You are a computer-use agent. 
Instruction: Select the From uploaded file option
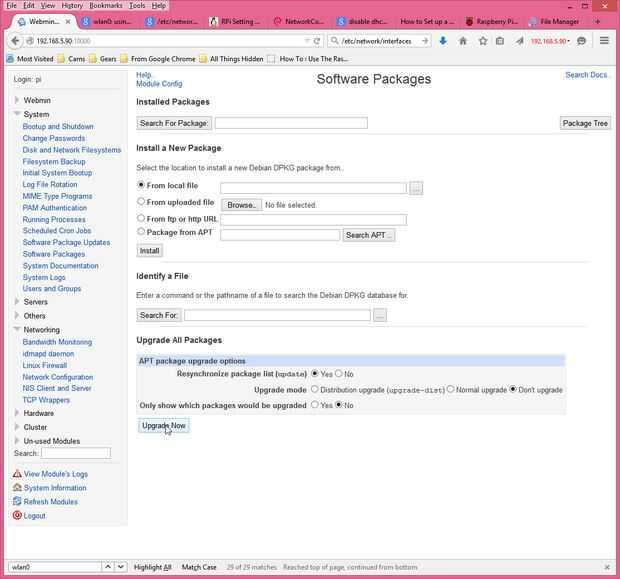click(141, 201)
